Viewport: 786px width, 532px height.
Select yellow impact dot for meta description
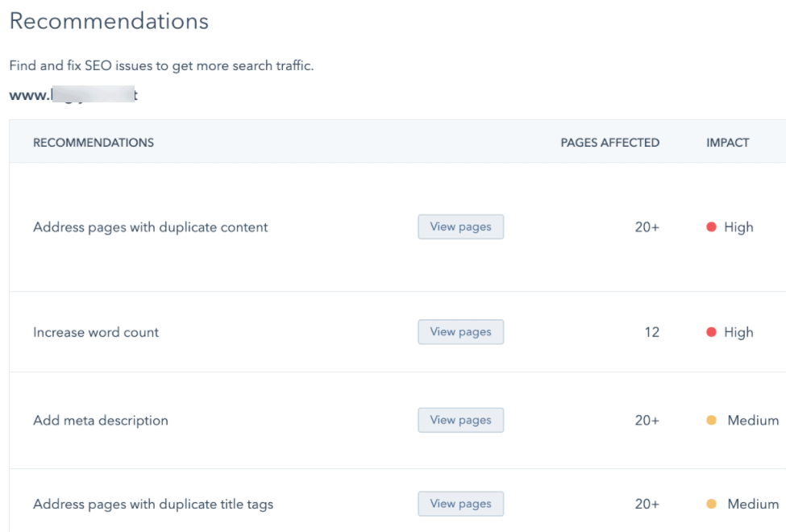[x=711, y=421]
